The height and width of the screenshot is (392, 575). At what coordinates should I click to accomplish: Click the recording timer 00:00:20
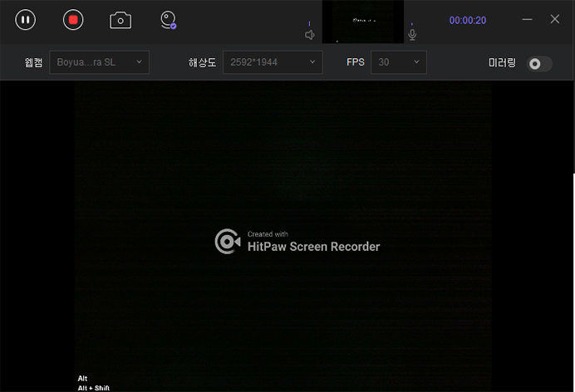[468, 21]
